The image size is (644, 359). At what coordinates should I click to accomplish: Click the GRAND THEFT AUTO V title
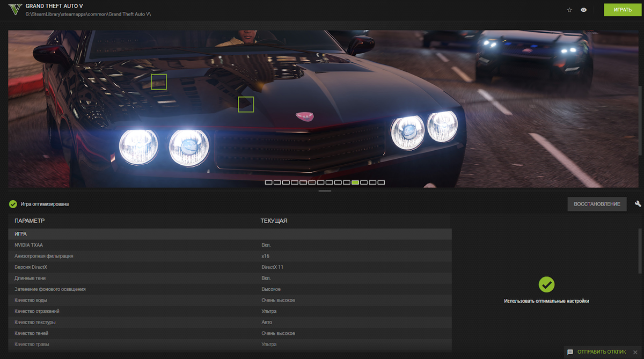[x=54, y=5]
